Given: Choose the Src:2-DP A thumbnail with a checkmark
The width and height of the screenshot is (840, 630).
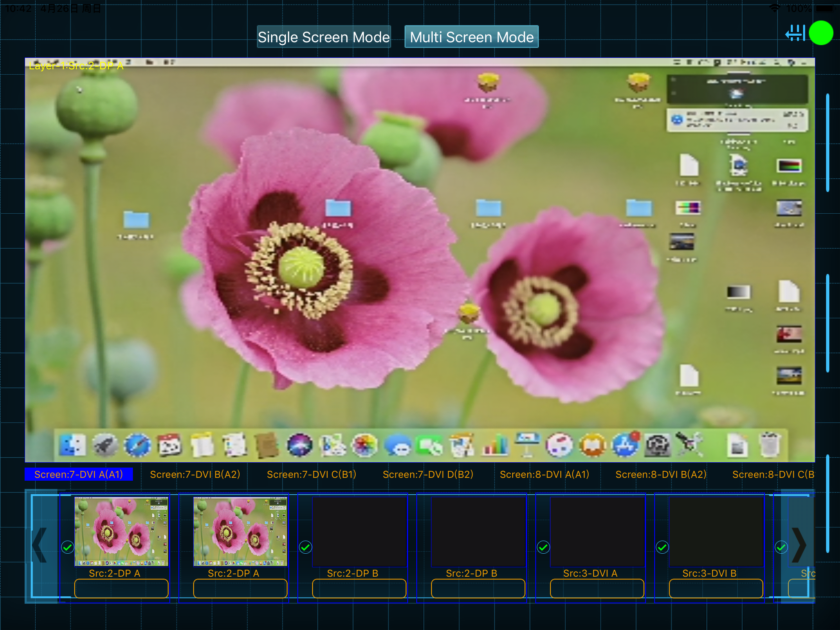Looking at the screenshot, I should [121, 531].
